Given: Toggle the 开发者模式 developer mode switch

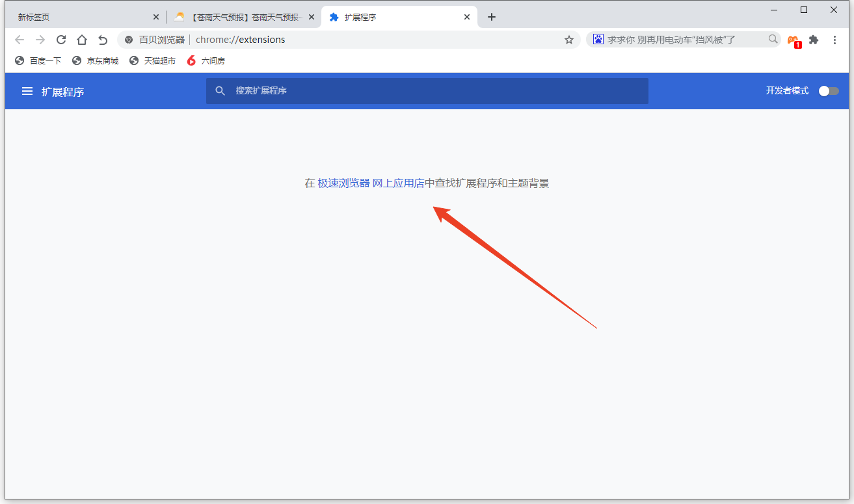Looking at the screenshot, I should [x=828, y=91].
